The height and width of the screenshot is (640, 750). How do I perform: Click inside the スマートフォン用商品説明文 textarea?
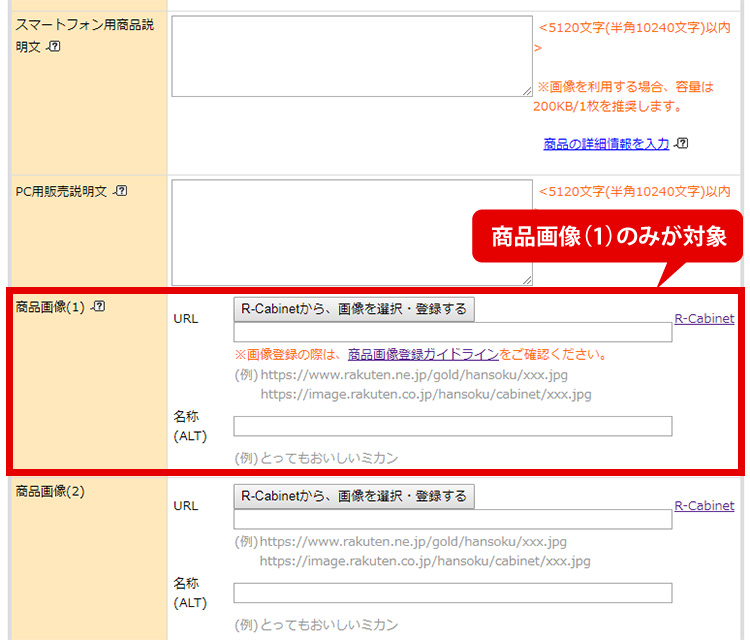coord(352,56)
